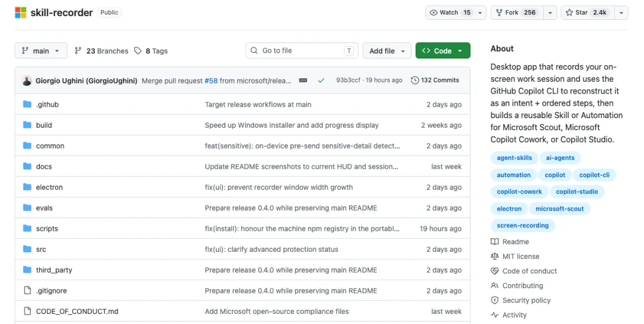The image size is (644, 324).
Task: Open the Giorgio Ughini author link
Action: coord(86,81)
